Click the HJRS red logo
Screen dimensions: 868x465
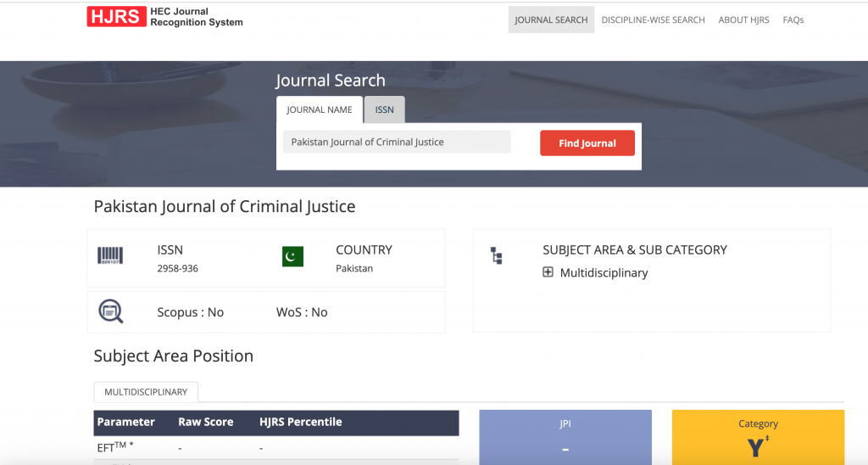click(117, 17)
